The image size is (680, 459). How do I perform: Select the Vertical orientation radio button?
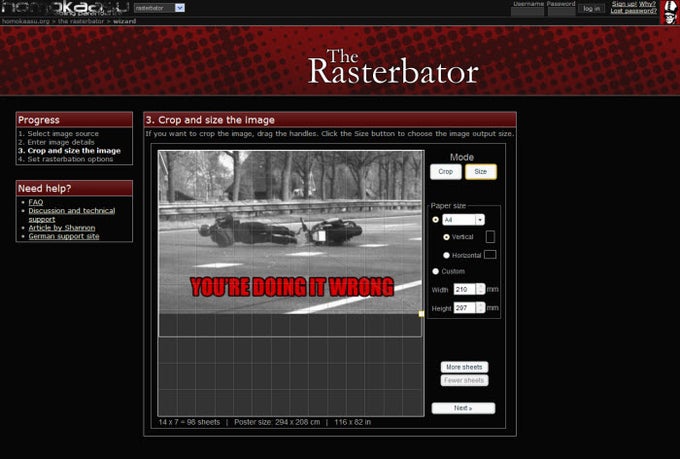coord(446,237)
